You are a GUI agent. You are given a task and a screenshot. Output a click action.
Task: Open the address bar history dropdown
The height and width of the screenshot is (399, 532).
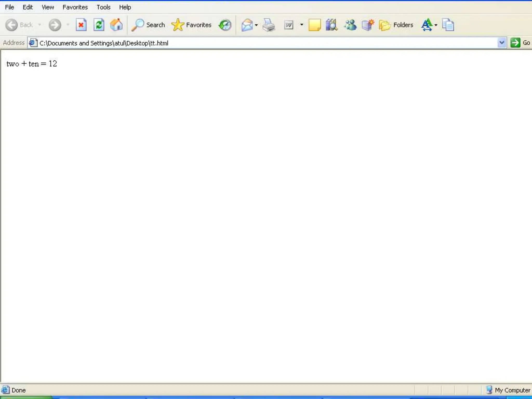[x=502, y=43]
